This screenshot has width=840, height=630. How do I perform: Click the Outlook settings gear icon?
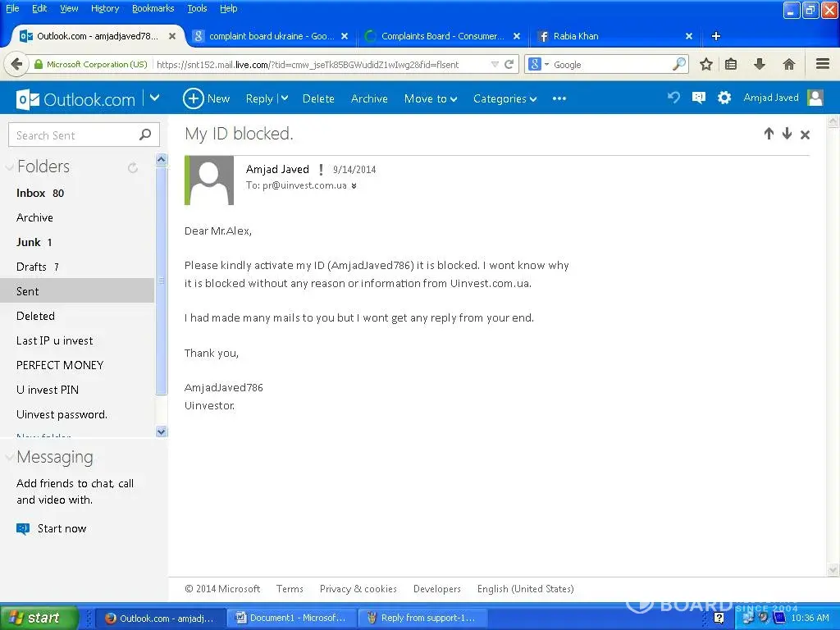pos(724,98)
